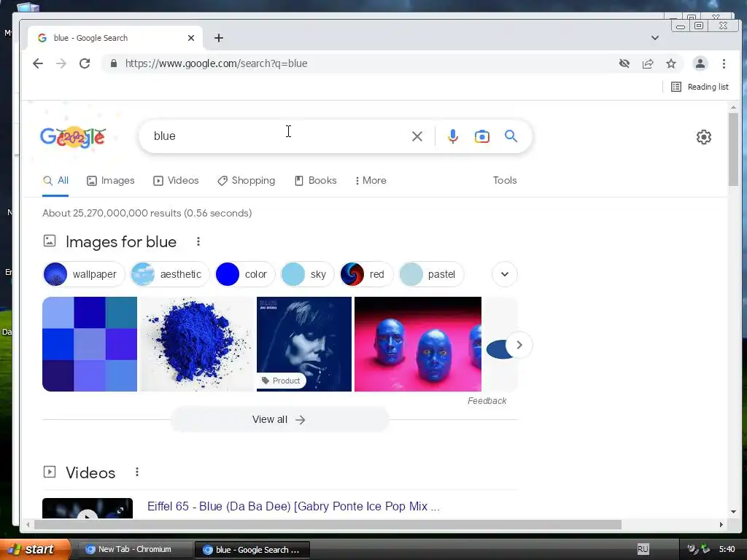Screen dimensions: 747x560
Task: Click the lock icon in address bar
Action: pyautogui.click(x=113, y=63)
